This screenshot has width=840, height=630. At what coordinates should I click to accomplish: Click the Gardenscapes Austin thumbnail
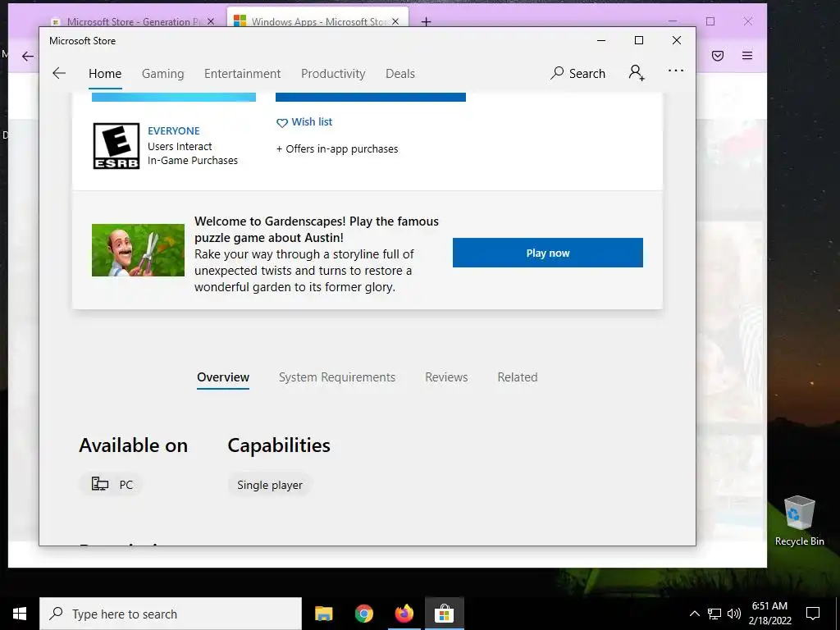138,250
